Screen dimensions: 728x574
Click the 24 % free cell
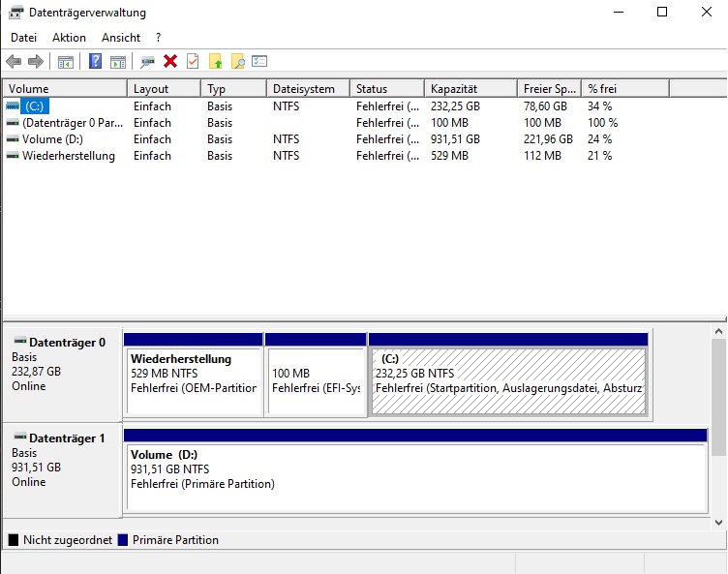(600, 139)
